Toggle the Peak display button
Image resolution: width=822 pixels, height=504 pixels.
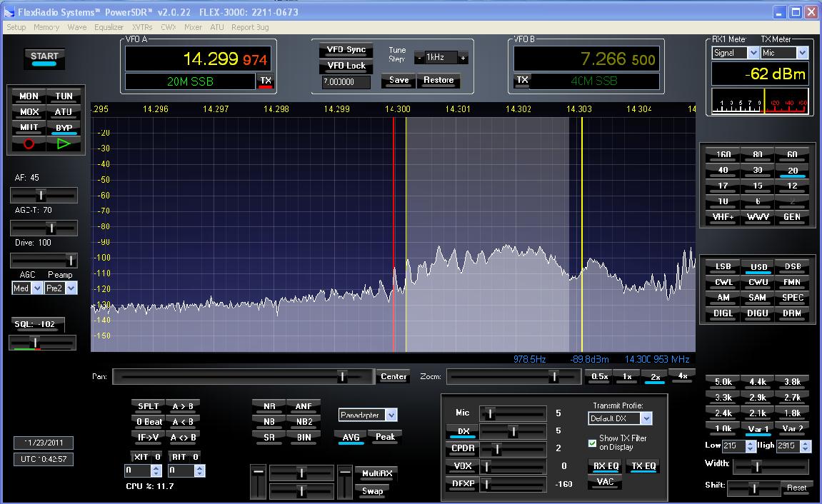tap(385, 437)
